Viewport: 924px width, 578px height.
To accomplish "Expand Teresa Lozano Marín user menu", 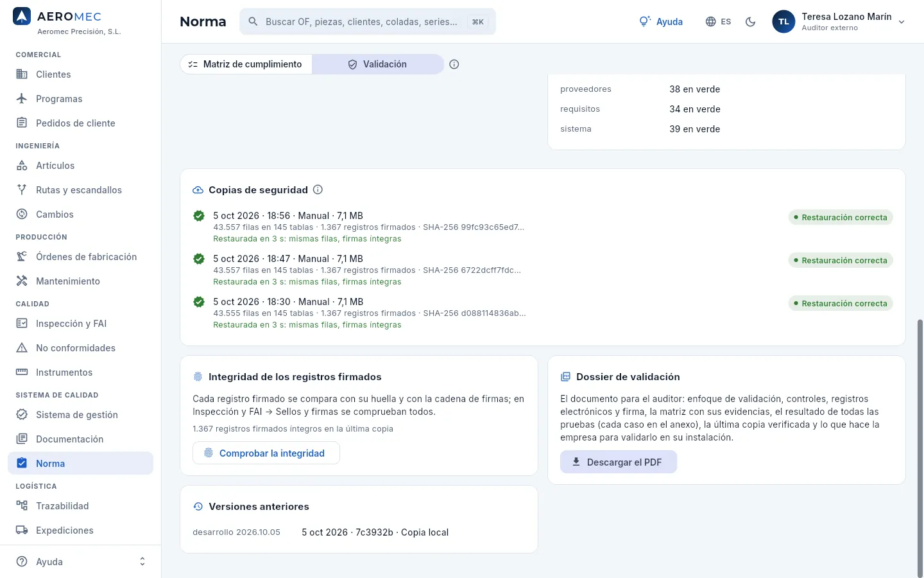I will coord(839,22).
